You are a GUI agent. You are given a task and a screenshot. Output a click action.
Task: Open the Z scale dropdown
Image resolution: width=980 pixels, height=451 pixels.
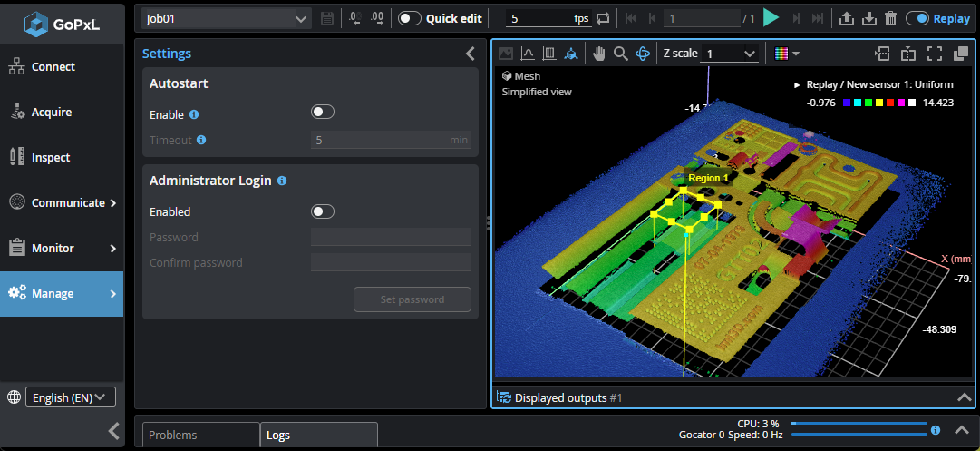(731, 54)
